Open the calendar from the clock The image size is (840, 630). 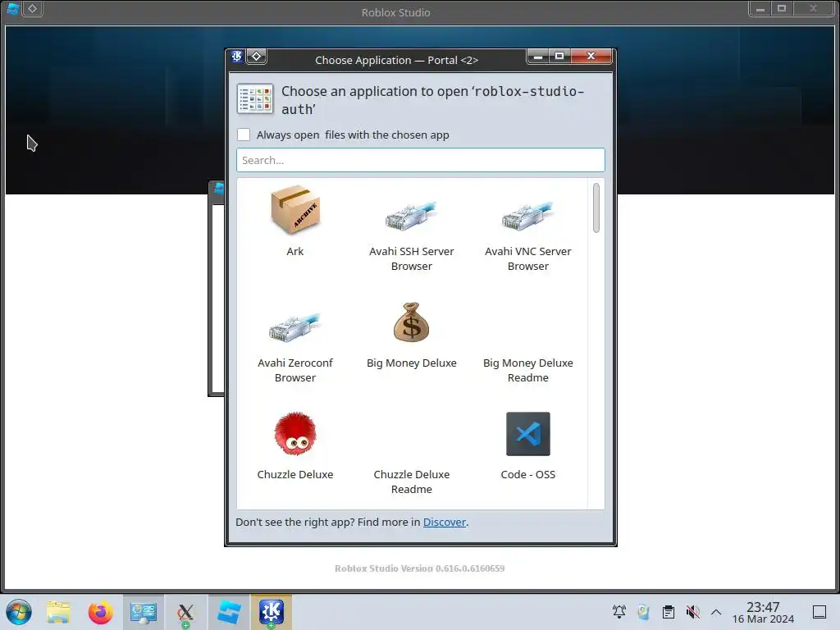pos(763,612)
